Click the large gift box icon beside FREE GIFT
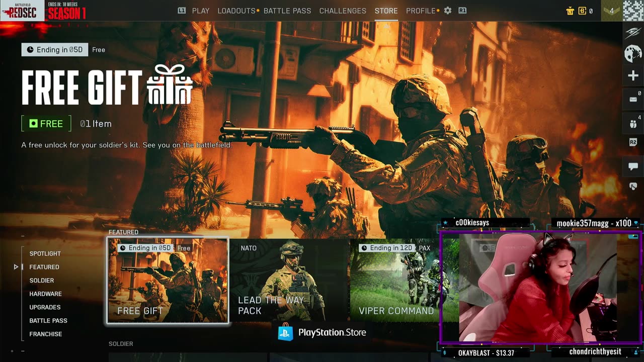 click(170, 84)
